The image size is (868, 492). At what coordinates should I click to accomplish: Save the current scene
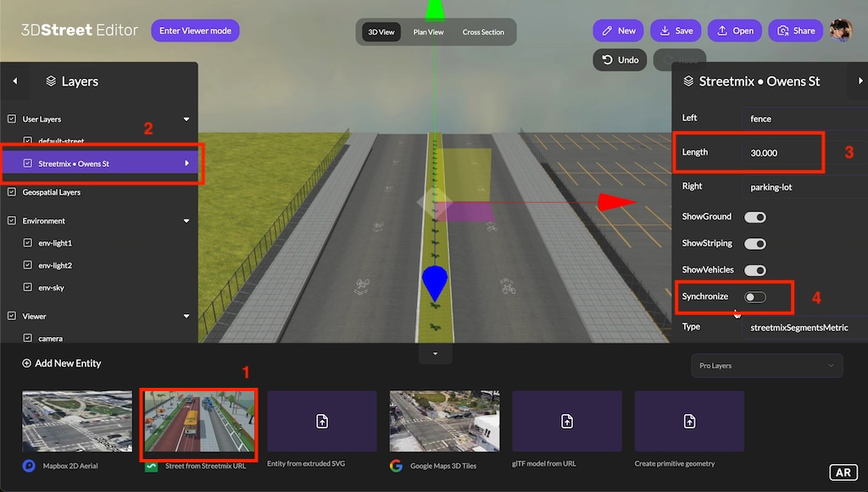pos(676,30)
